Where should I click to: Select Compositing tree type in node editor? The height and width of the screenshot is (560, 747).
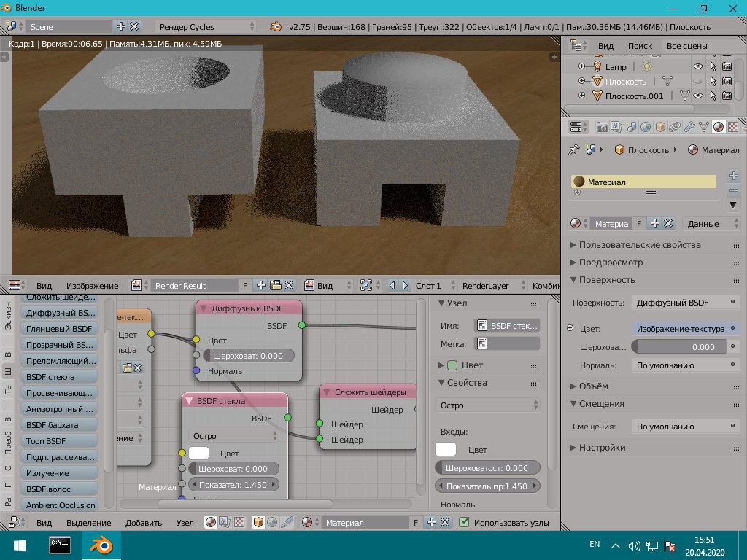pyautogui.click(x=225, y=522)
